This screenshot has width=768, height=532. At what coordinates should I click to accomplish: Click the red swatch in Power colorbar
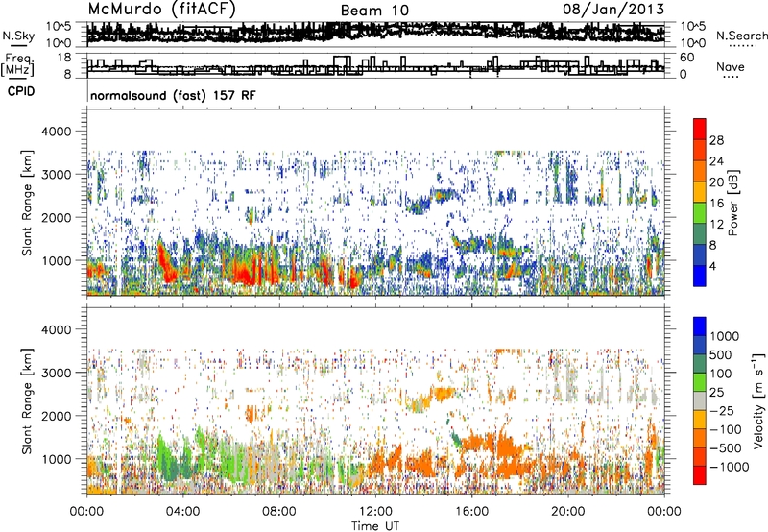point(700,129)
